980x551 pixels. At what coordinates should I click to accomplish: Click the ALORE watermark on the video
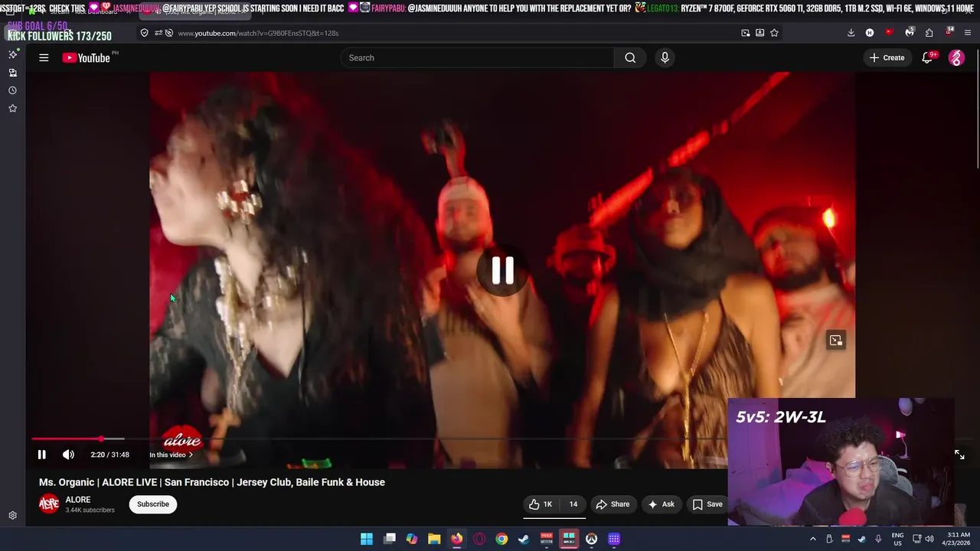(x=182, y=439)
